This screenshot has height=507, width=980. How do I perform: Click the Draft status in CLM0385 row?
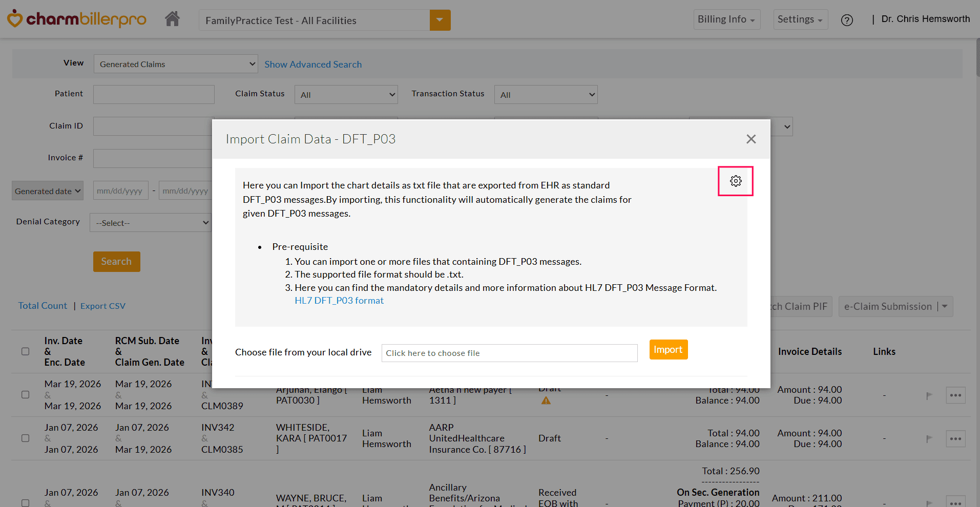(550, 438)
